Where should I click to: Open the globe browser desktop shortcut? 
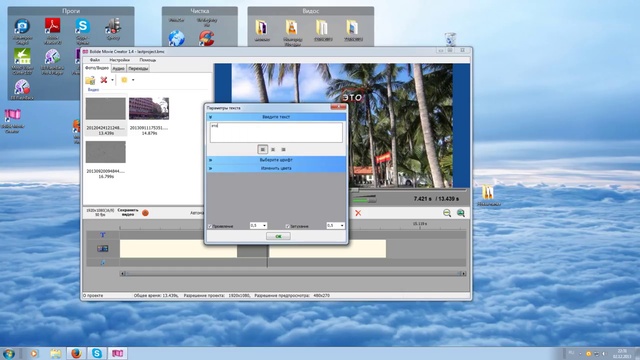177,38
